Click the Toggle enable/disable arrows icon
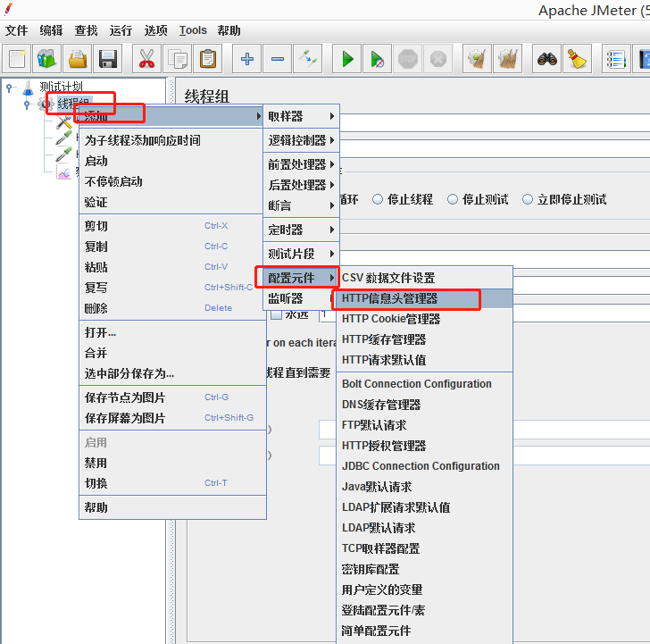Screen dimensions: 650x644 307,59
